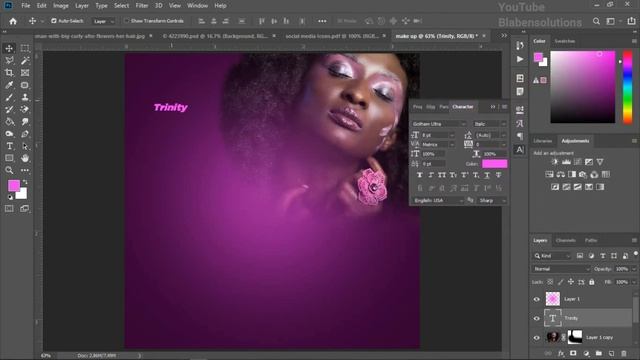Open the Filter menu
640x360 pixels.
pos(142,6)
